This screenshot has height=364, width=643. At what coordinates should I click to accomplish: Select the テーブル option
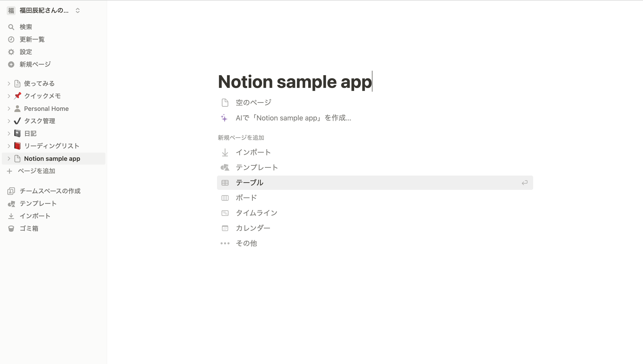[249, 183]
